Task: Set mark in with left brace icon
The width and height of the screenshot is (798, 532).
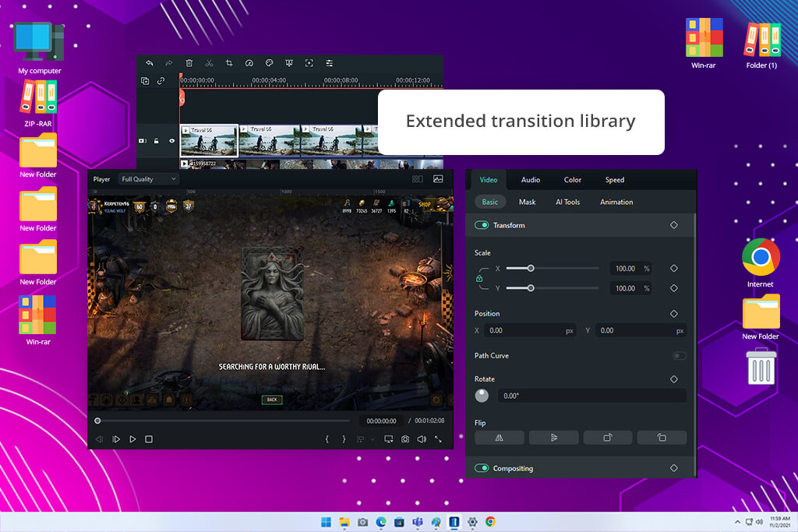Action: point(327,439)
